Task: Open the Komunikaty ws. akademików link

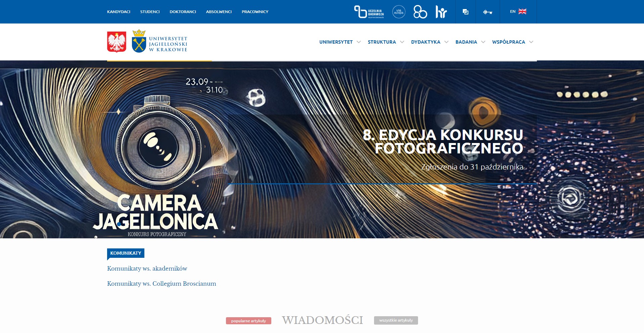Action: (147, 269)
